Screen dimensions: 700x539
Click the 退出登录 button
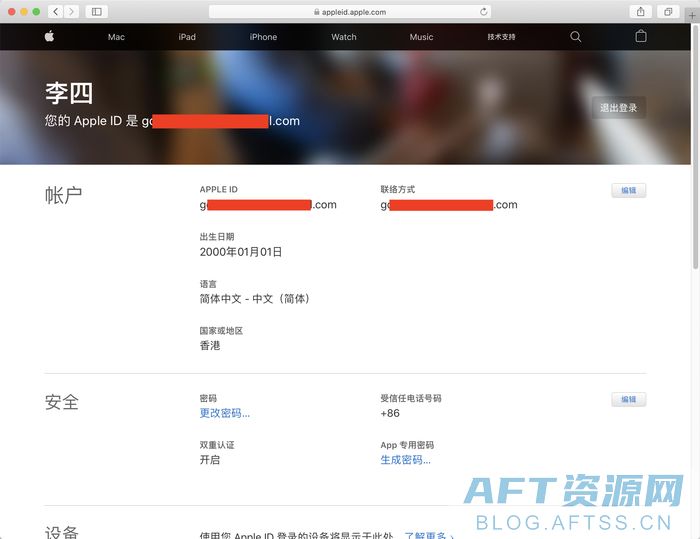[618, 108]
